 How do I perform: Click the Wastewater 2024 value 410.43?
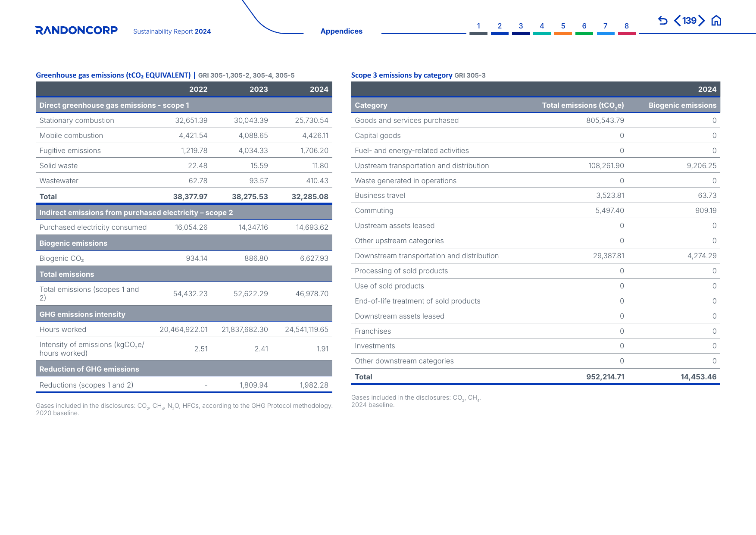pos(317,181)
